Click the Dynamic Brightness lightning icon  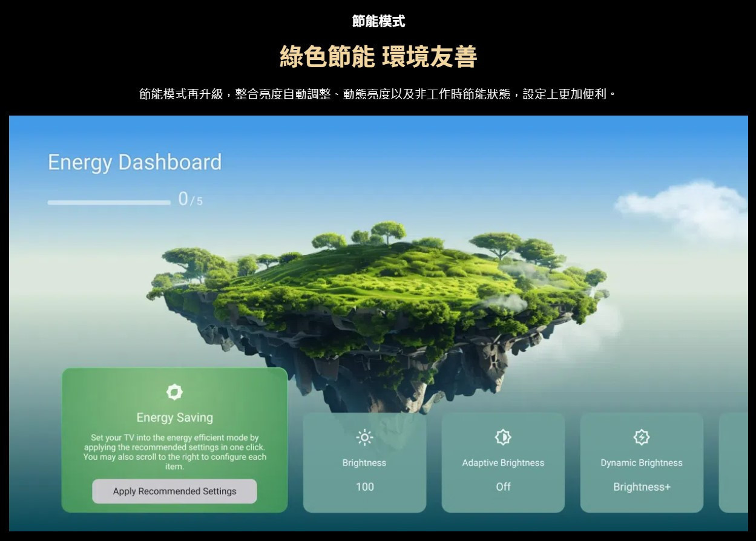pos(641,437)
